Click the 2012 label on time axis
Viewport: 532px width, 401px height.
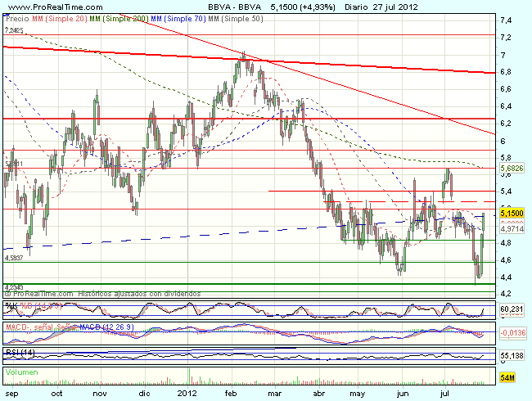pyautogui.click(x=187, y=394)
